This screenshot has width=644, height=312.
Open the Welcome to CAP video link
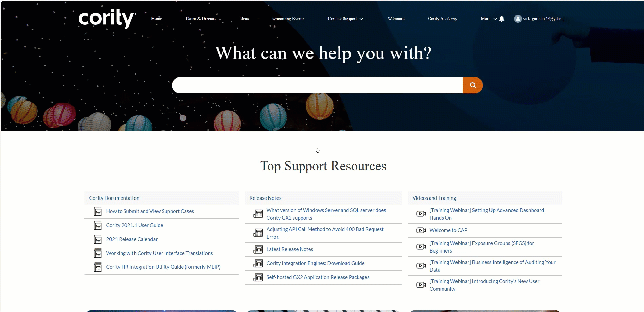click(x=448, y=230)
